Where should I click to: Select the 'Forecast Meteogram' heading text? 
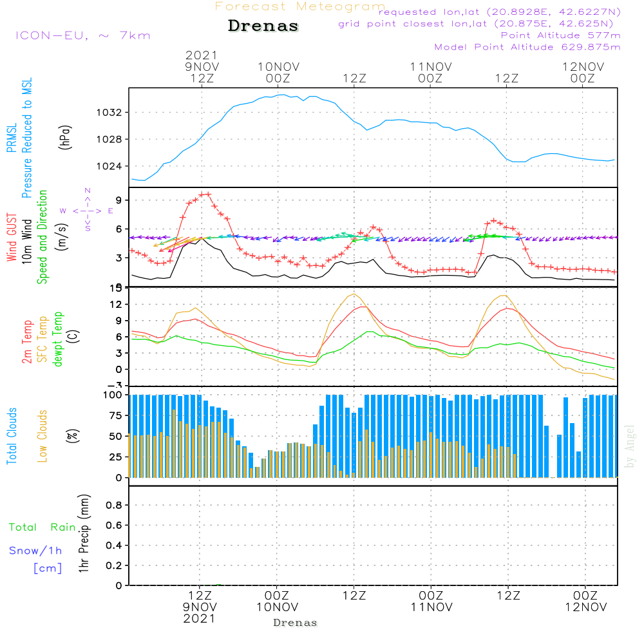tap(300, 6)
